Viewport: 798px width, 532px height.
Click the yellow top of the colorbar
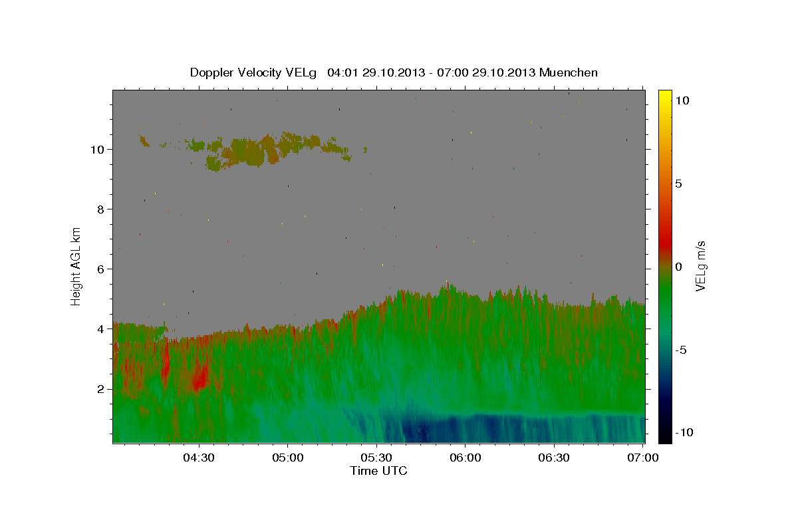click(665, 96)
